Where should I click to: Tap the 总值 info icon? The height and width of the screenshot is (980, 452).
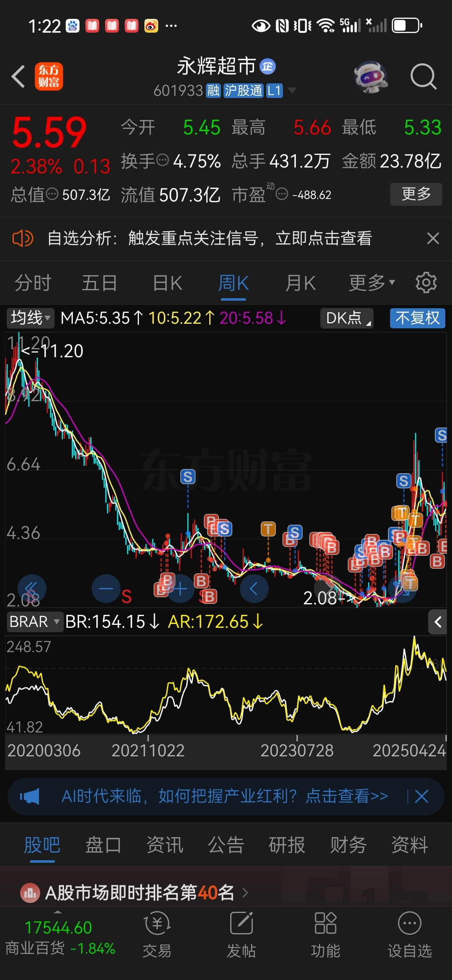coord(52,194)
